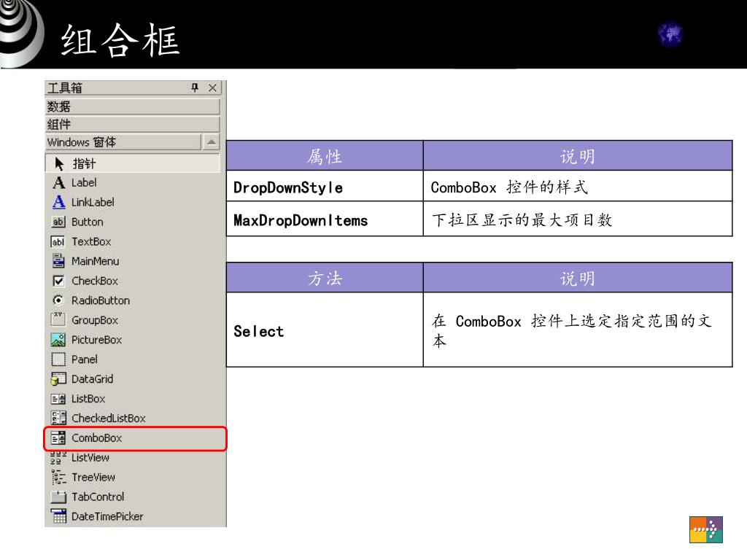Pick the GroupBox control icon
747x560 pixels.
[58, 319]
